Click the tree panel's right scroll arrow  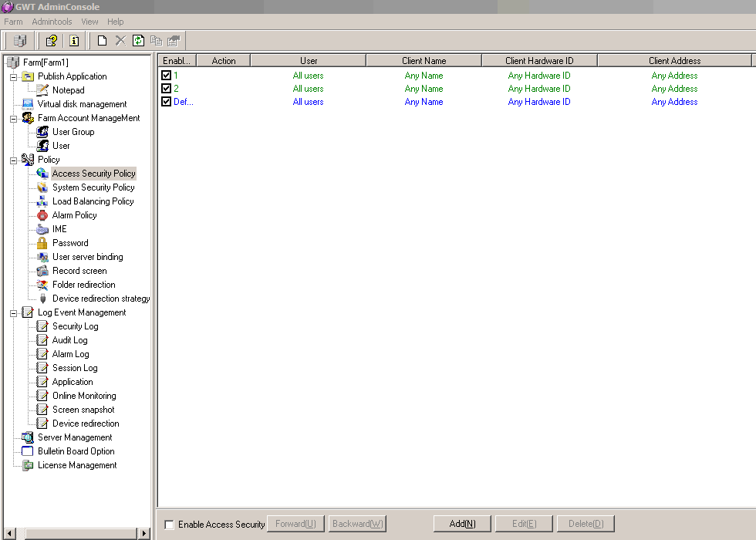coord(143,533)
